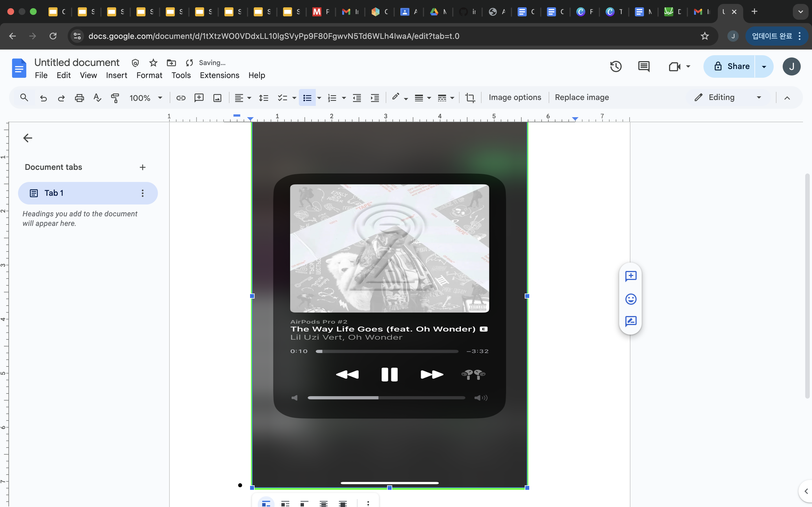
Task: Click the spelling and grammar check icon
Action: (97, 97)
